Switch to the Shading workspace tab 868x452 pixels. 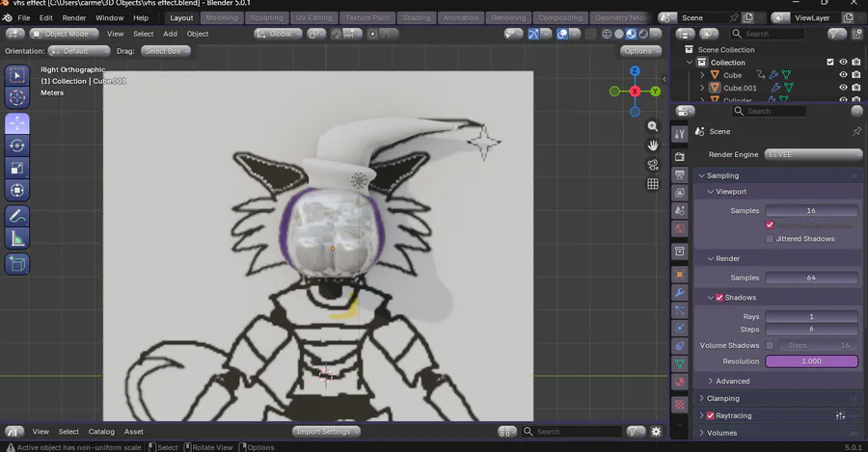[417, 17]
